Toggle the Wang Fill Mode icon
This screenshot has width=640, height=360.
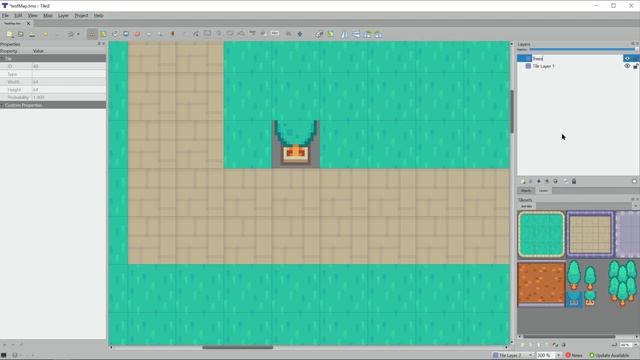tap(330, 34)
